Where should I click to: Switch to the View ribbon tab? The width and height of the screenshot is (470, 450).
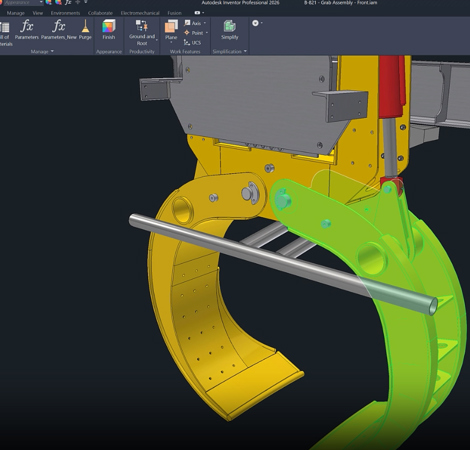38,13
